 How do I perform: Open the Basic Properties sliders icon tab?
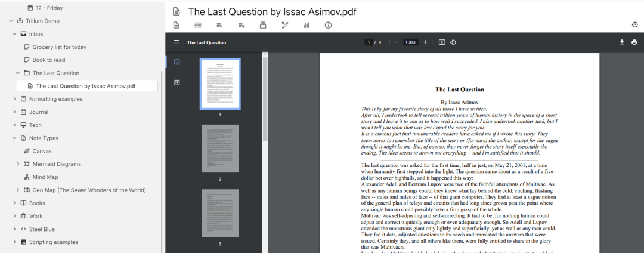198,25
